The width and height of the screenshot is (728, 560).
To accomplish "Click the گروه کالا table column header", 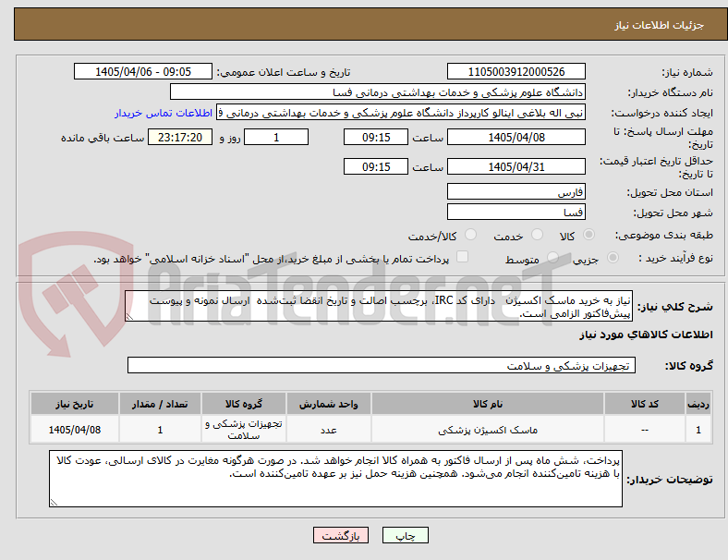I will point(244,404).
